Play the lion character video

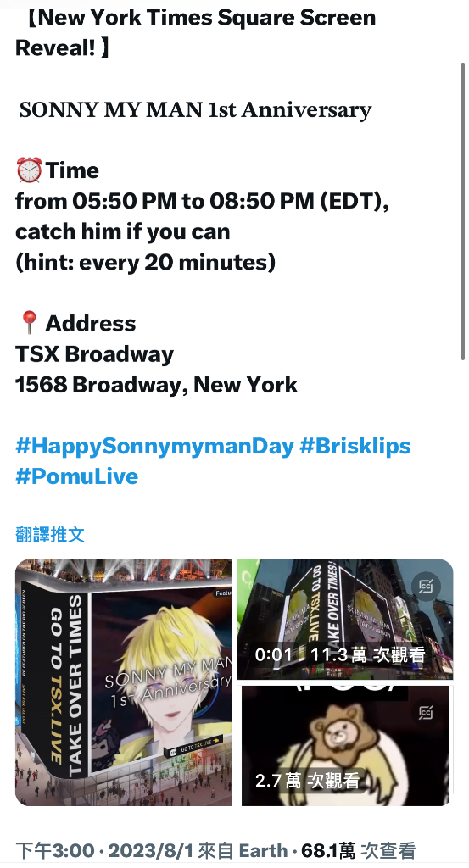pos(345,745)
